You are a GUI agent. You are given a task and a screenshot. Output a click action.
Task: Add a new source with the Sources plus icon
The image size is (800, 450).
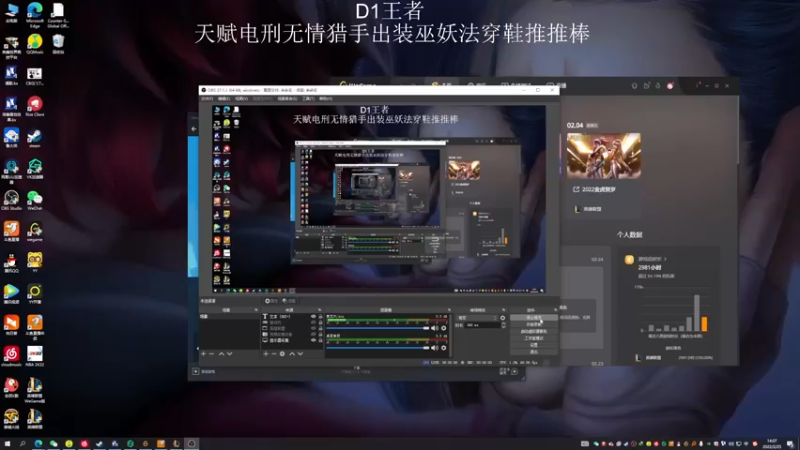[266, 354]
